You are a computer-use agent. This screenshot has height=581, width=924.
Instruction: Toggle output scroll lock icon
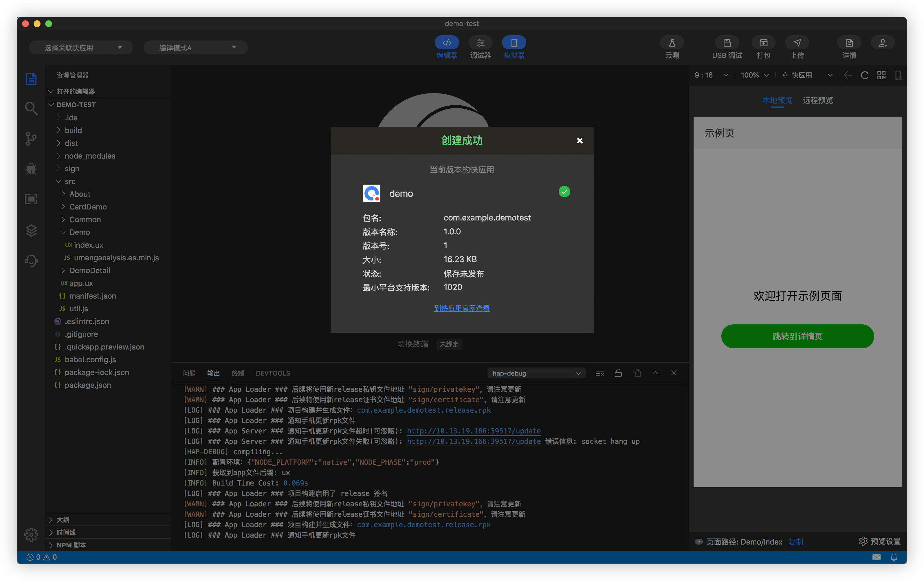pyautogui.click(x=618, y=373)
